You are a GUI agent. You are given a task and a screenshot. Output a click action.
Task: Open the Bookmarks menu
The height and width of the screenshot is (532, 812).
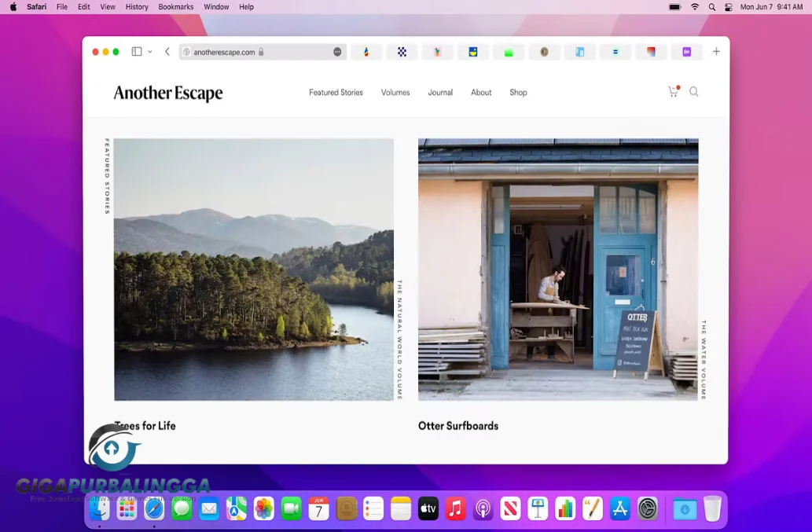pyautogui.click(x=175, y=7)
